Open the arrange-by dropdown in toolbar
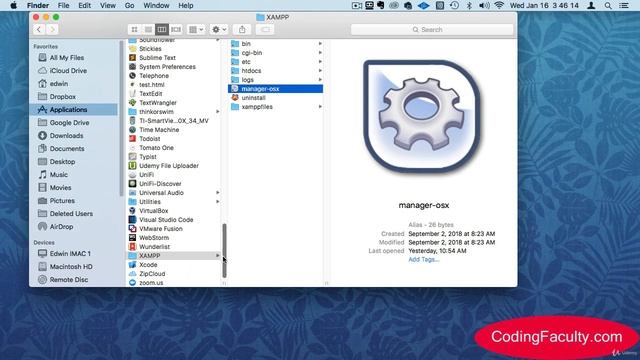The height and width of the screenshot is (360, 640). click(196, 29)
